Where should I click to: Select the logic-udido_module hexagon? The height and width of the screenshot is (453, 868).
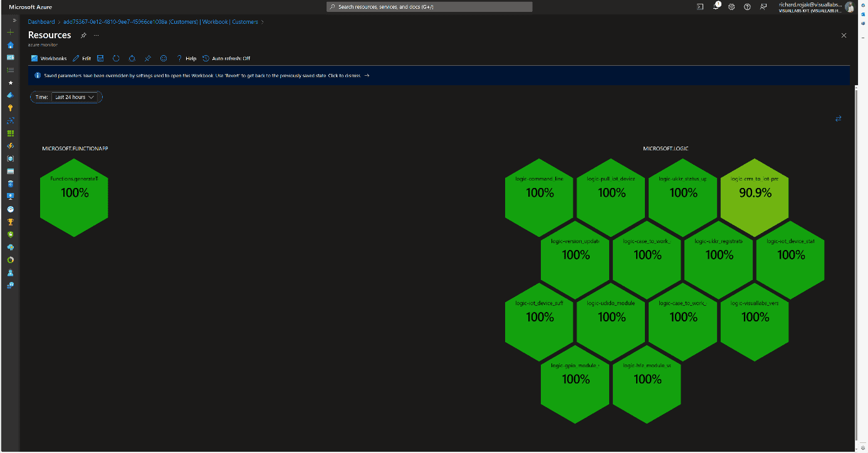[611, 321]
